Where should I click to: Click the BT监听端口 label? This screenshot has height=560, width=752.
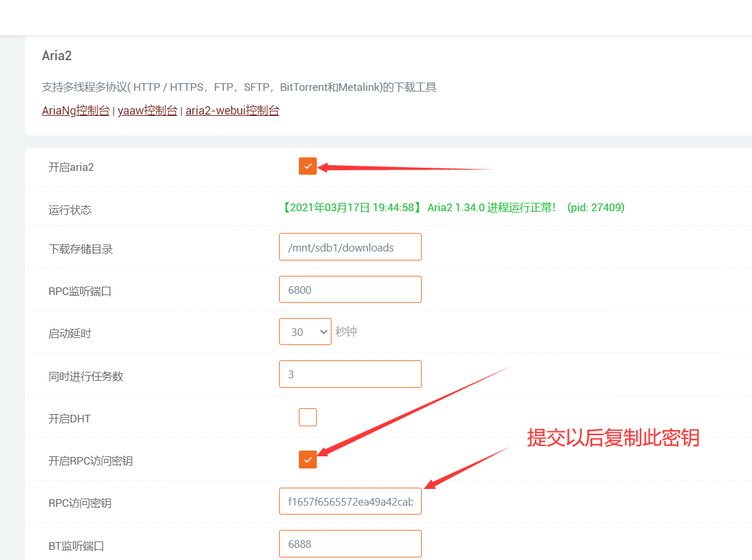pos(76,546)
